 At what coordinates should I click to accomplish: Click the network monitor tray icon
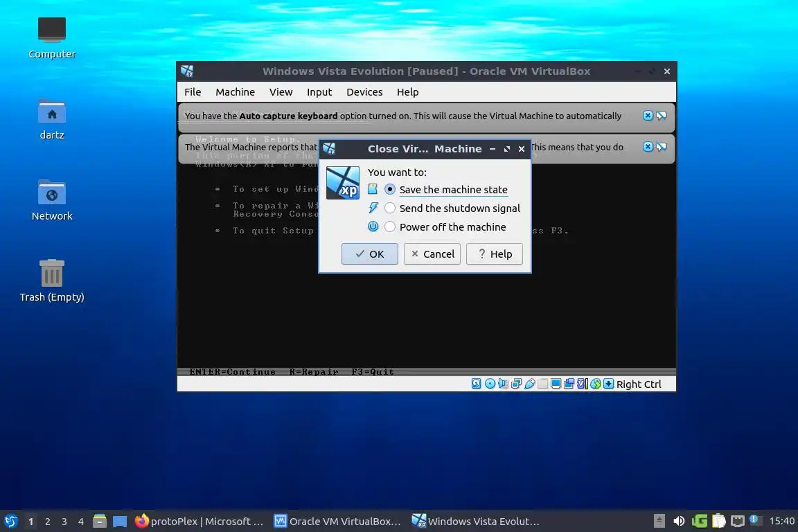click(x=738, y=521)
